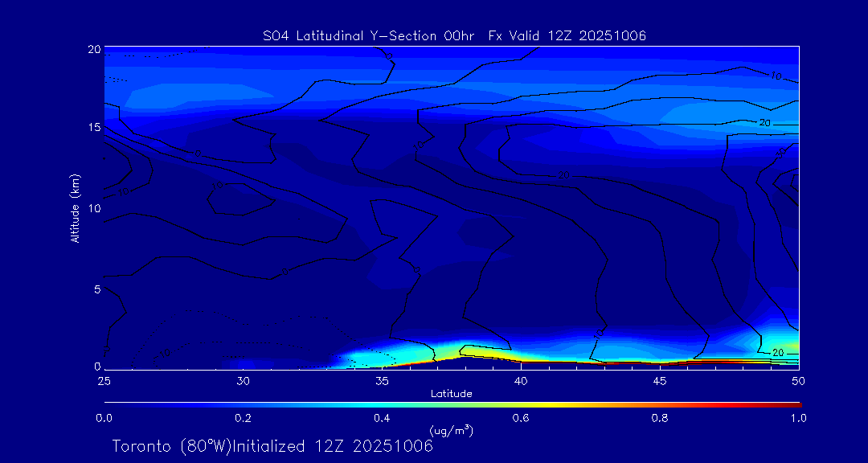This screenshot has width=868, height=463.
Task: Click the latitude axis tick label 30
Action: point(243,381)
